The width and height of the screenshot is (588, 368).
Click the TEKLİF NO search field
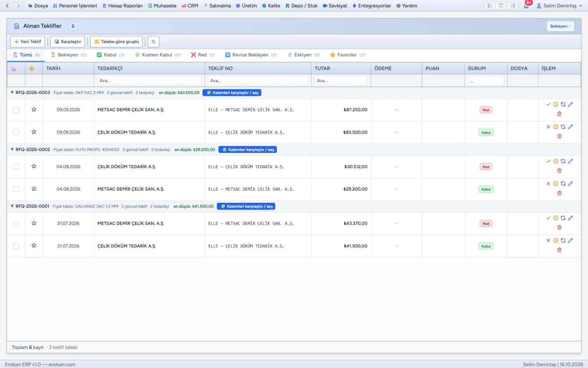(258, 81)
